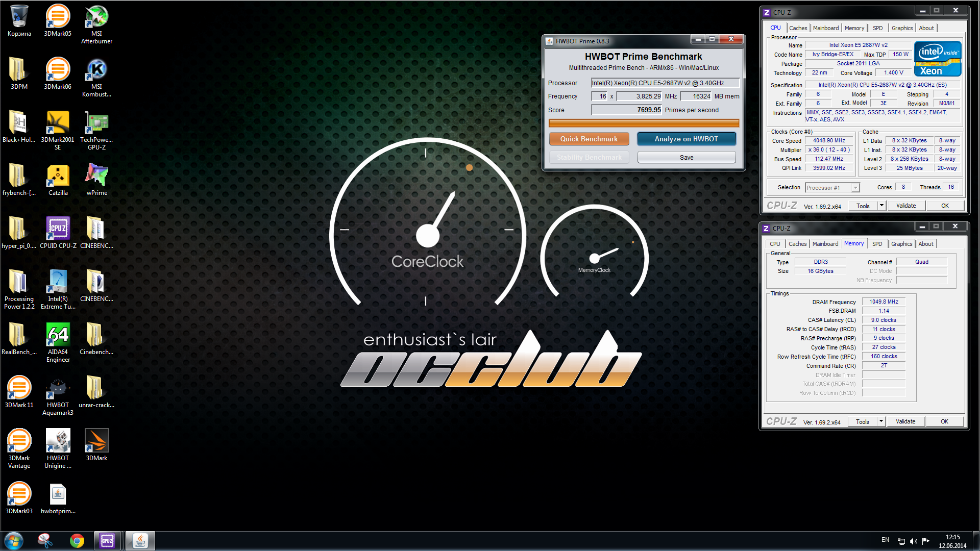
Task: Launch Catzilla benchmark icon
Action: click(x=58, y=180)
